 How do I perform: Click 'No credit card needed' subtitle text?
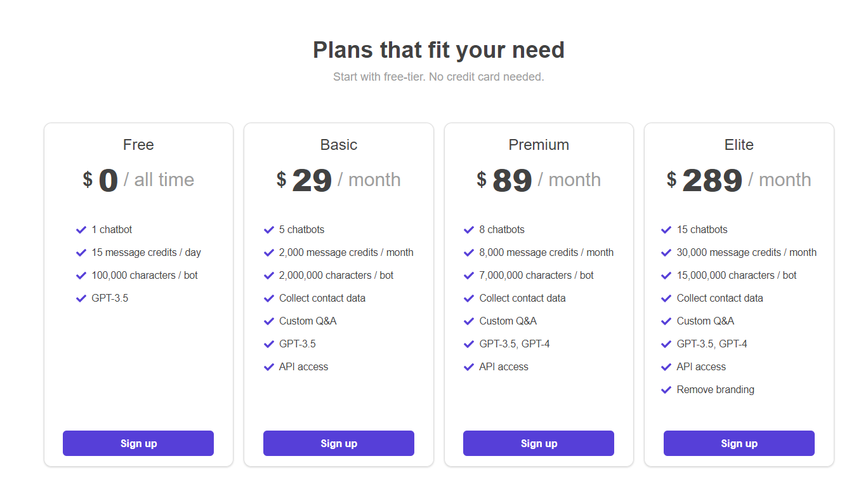click(487, 77)
